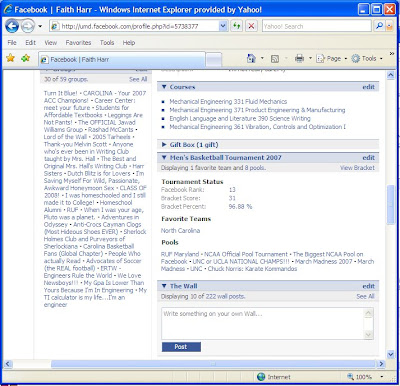This screenshot has width=400, height=386.
Task: Open the Print options dropdown arrow
Action: [310, 58]
